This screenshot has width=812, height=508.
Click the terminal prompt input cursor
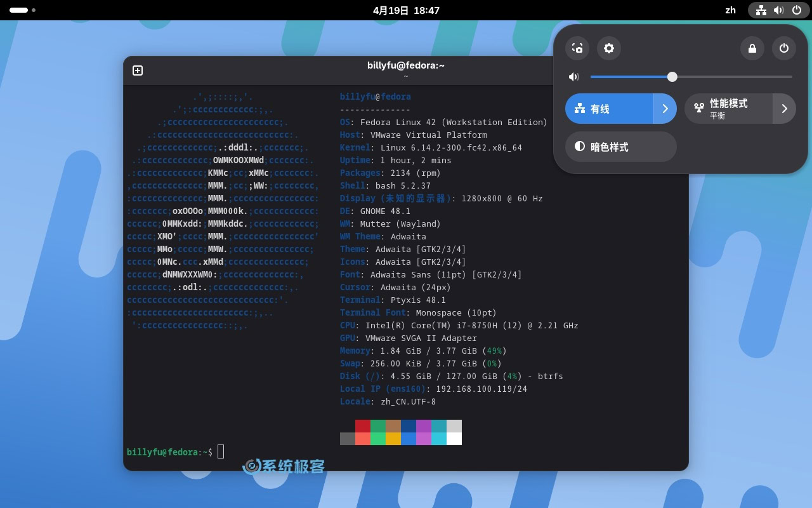pos(221,451)
